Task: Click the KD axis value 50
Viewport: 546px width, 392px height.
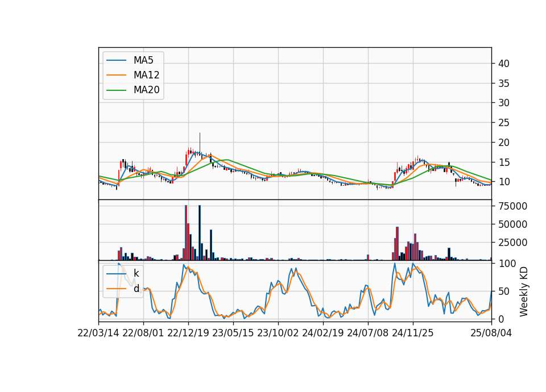Action: pyautogui.click(x=504, y=291)
